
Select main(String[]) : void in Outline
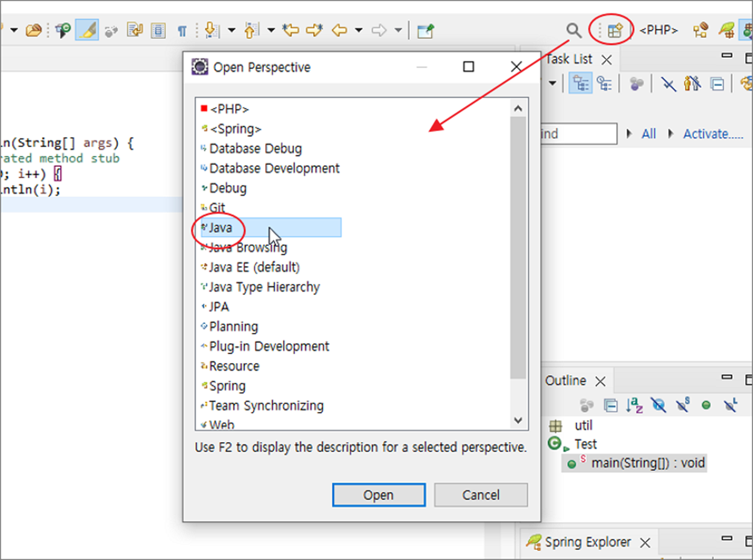(x=634, y=463)
